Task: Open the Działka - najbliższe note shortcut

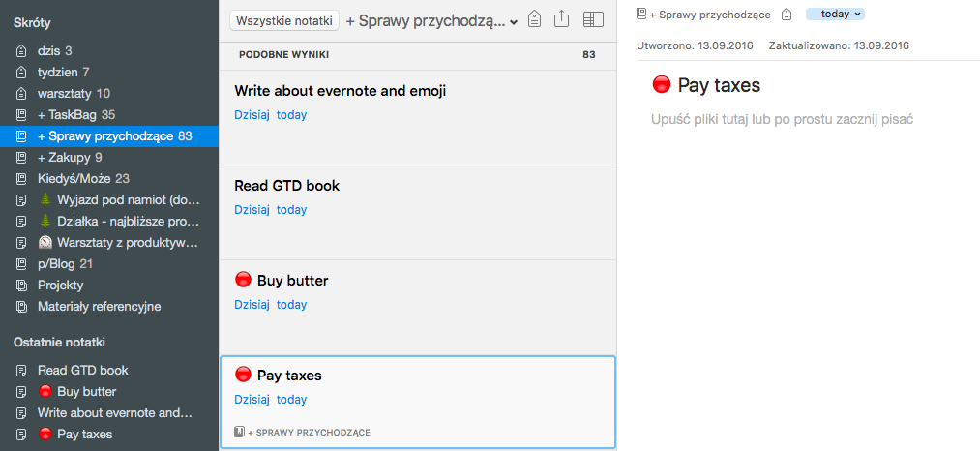Action: pyautogui.click(x=109, y=221)
